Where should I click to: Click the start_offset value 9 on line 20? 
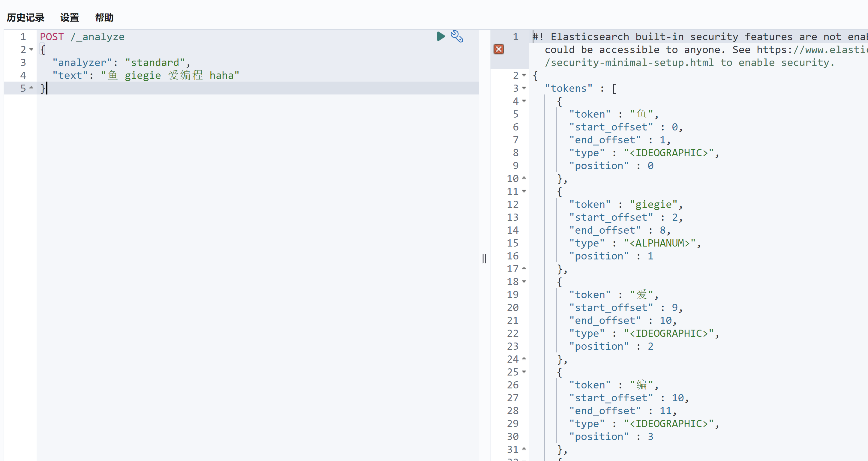click(675, 307)
